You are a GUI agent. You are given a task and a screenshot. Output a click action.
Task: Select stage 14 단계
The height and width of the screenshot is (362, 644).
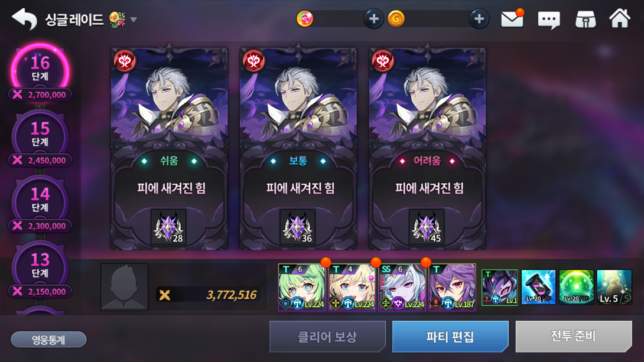[40, 200]
